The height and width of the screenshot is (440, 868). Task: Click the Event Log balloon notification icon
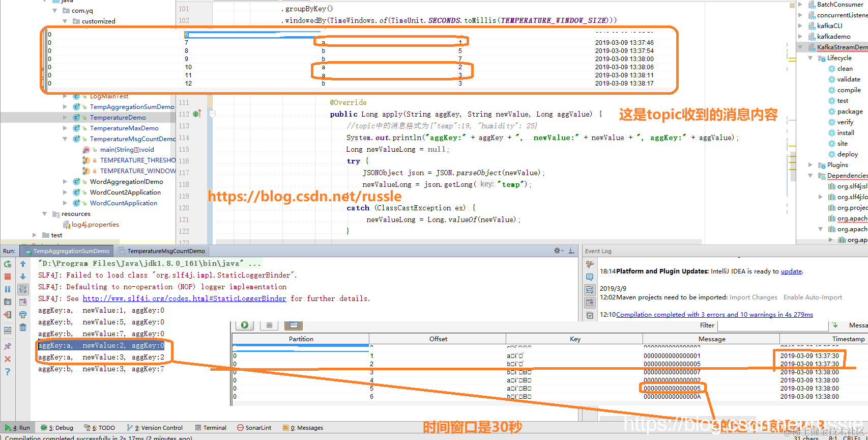pos(590,277)
